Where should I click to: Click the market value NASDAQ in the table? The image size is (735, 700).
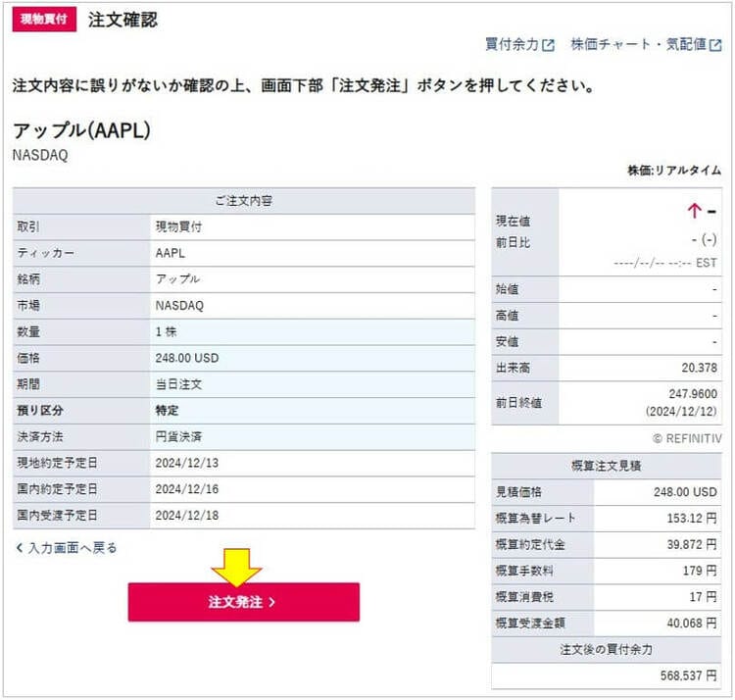[179, 306]
